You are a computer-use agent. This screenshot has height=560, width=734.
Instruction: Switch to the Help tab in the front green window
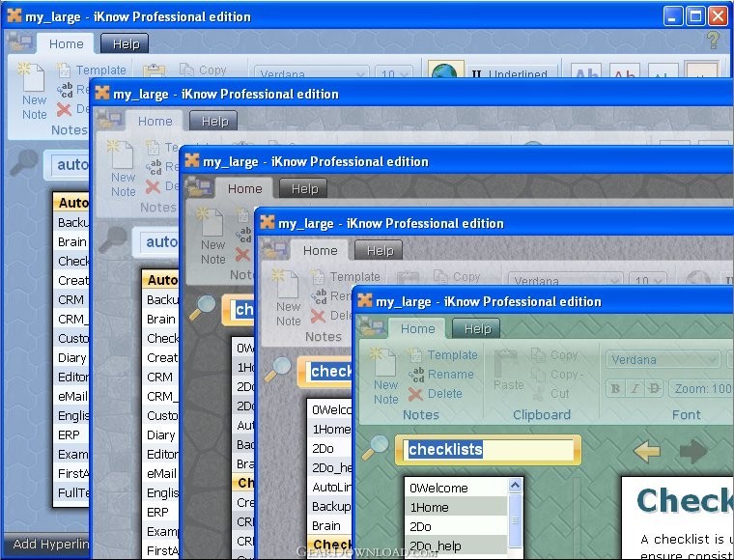tap(477, 329)
